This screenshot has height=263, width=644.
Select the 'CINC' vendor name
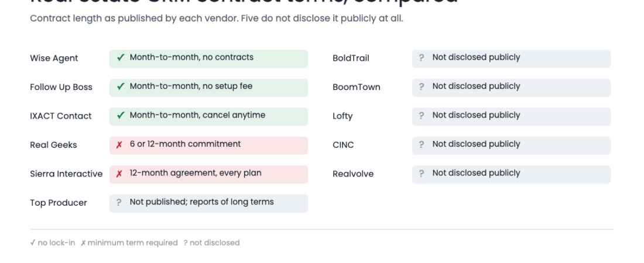[x=343, y=145]
